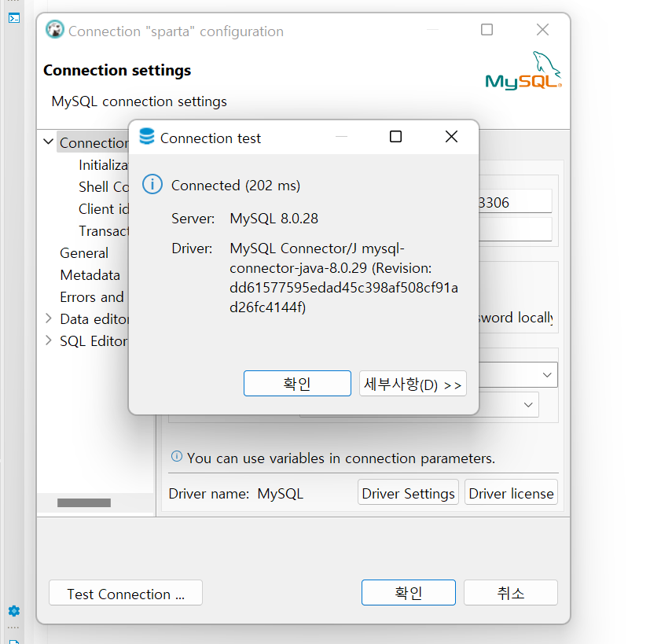
Task: Click the MySQL 8.0.28 server text
Action: pos(274,219)
